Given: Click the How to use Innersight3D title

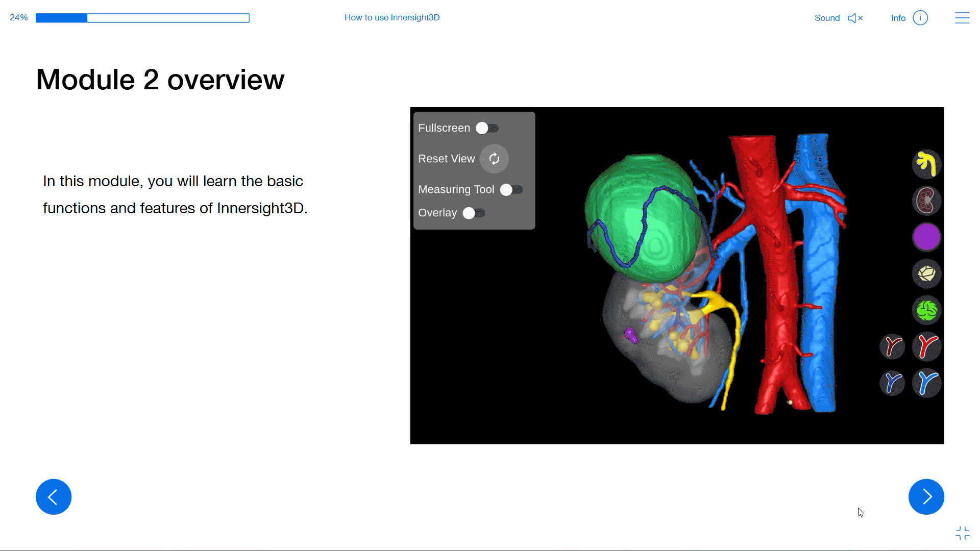Looking at the screenshot, I should pyautogui.click(x=392, y=17).
